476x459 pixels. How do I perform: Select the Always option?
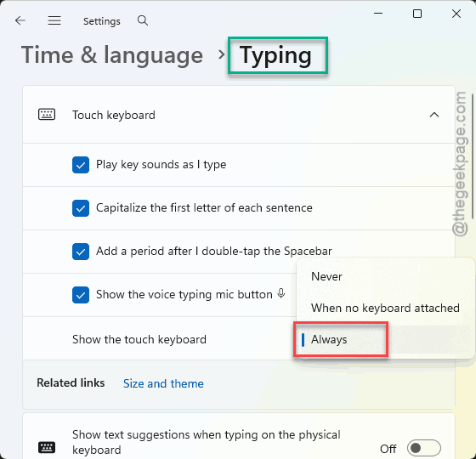pyautogui.click(x=386, y=339)
